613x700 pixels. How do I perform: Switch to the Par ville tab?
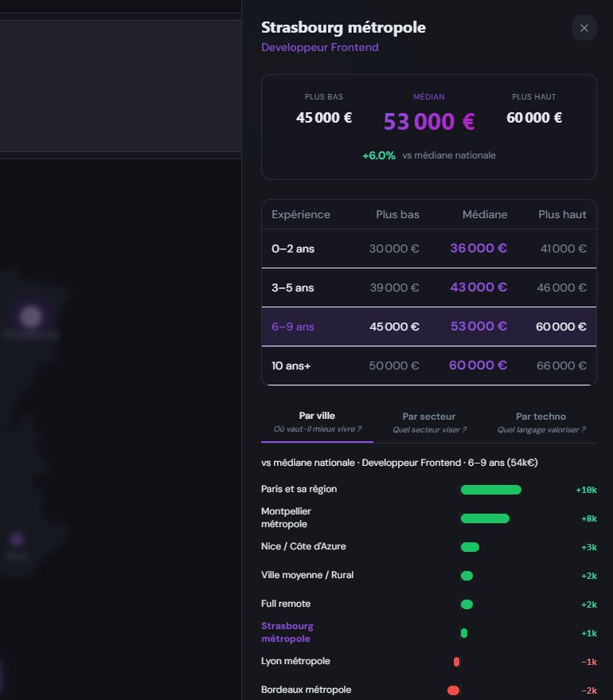[x=317, y=422]
